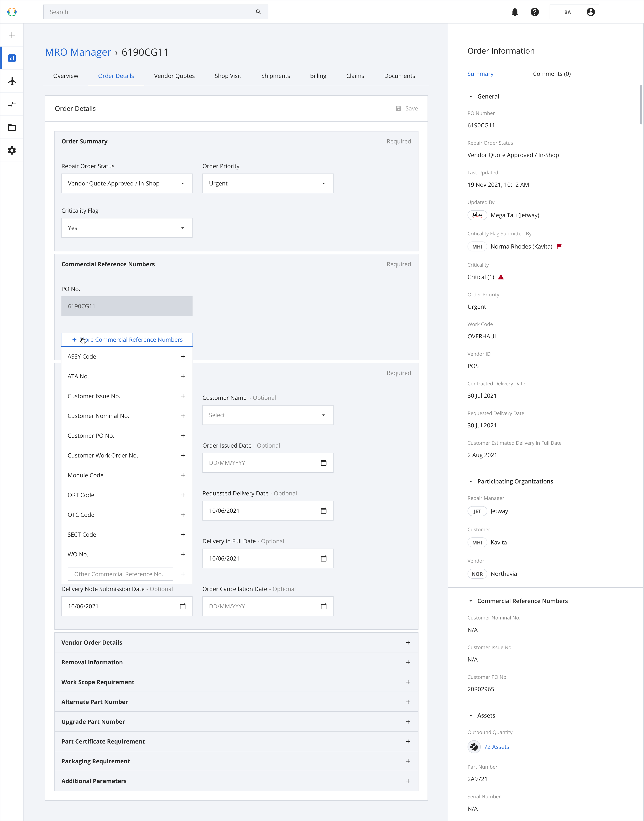Switch to the Vendor Quotes tab
The width and height of the screenshot is (644, 821).
click(174, 76)
